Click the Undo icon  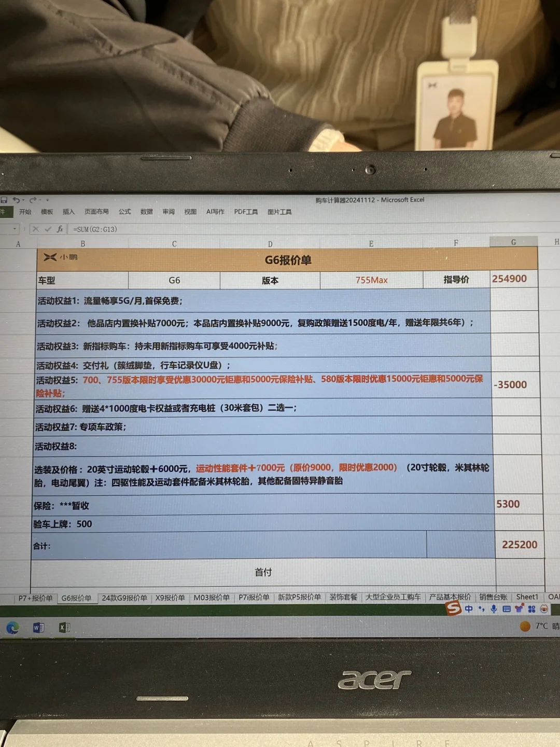coord(18,200)
